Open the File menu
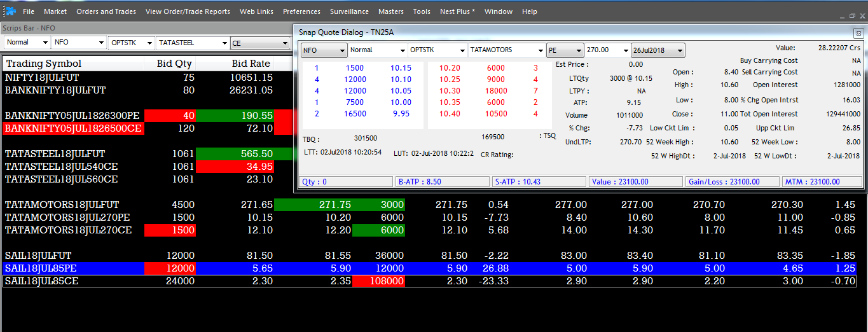868x332 pixels. [29, 11]
